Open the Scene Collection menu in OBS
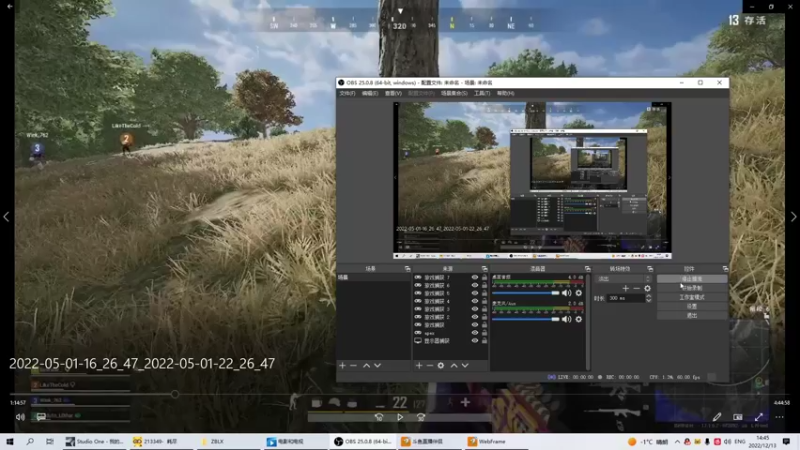The height and width of the screenshot is (450, 800). [454, 93]
